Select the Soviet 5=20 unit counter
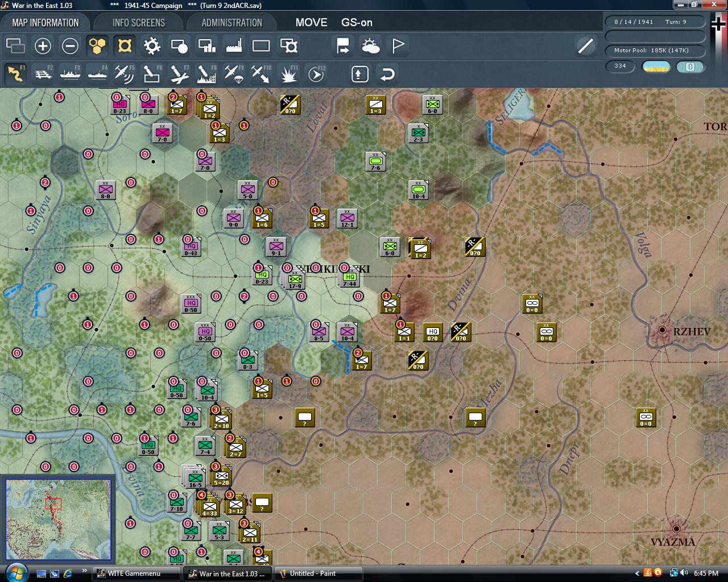 pos(221,475)
